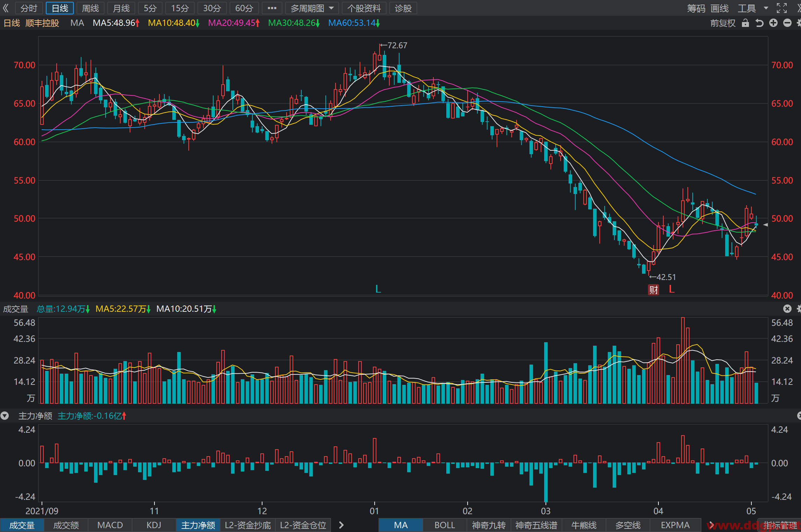Zoom in with the plus circle icon
801x532 pixels.
coord(773,23)
